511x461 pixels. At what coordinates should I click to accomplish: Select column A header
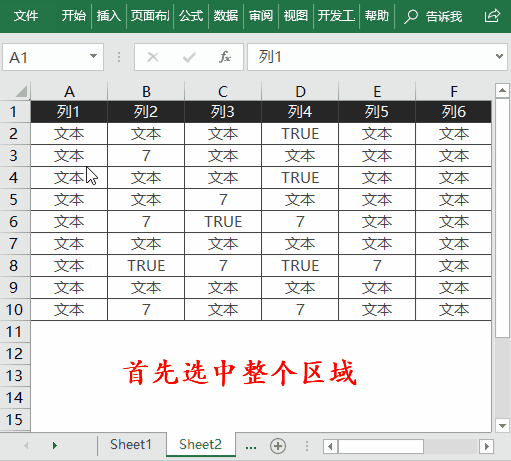point(69,91)
